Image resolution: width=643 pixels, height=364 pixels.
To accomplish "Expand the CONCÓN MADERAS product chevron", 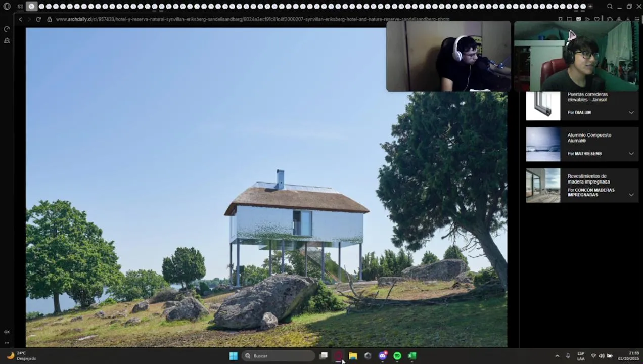I will [631, 194].
